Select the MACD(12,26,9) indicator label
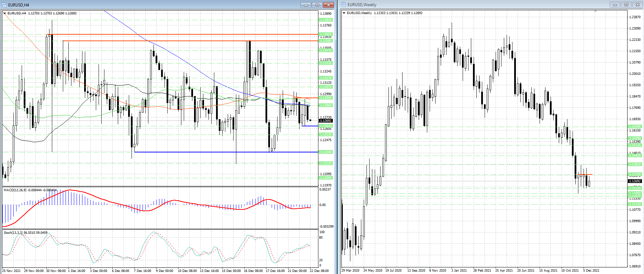The height and width of the screenshot is (274, 644). point(14,190)
